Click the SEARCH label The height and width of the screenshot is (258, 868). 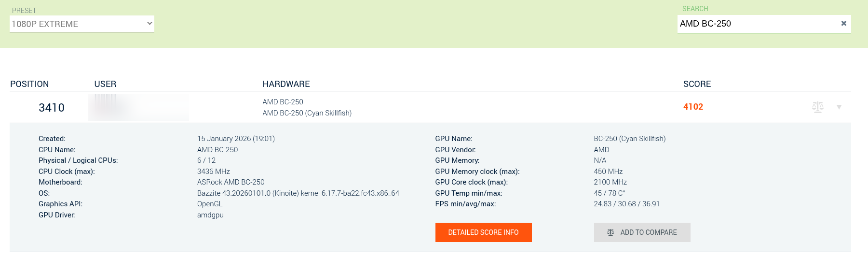click(695, 9)
